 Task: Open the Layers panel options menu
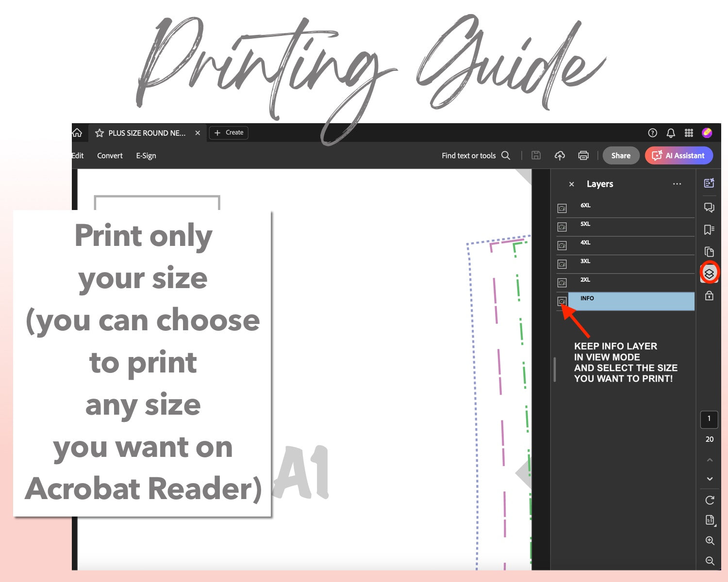click(677, 184)
